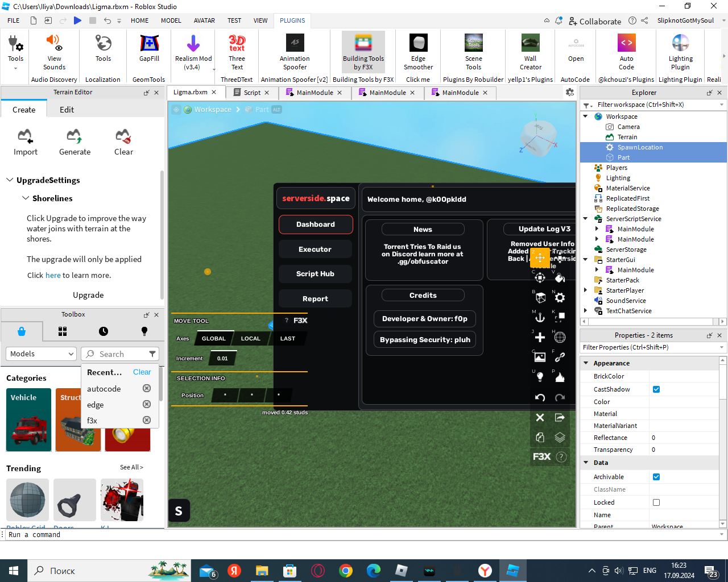Collapse the StarterGui node
This screenshot has width=728, height=582.
(x=585, y=260)
